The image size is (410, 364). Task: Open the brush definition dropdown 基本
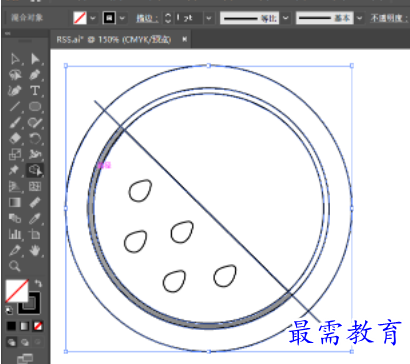point(325,18)
